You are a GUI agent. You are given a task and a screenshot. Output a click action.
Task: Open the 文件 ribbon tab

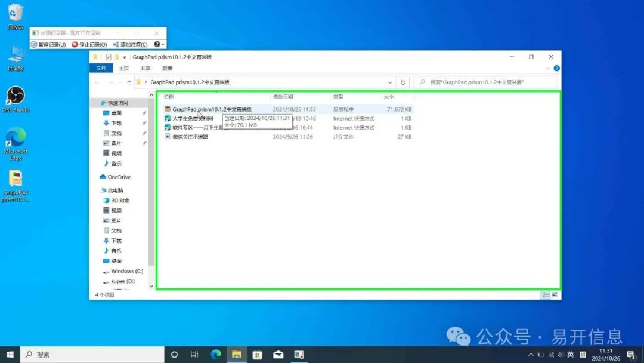coord(101,68)
